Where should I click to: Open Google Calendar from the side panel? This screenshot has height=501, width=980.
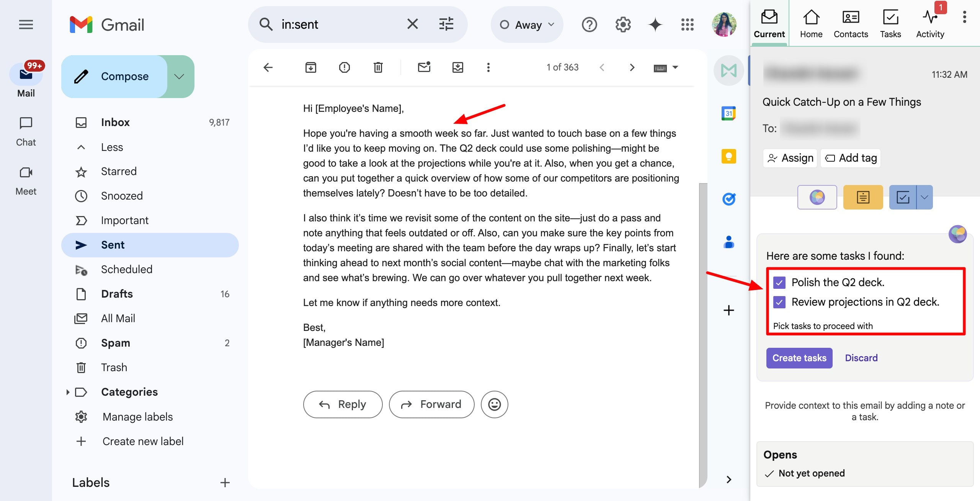pyautogui.click(x=728, y=113)
